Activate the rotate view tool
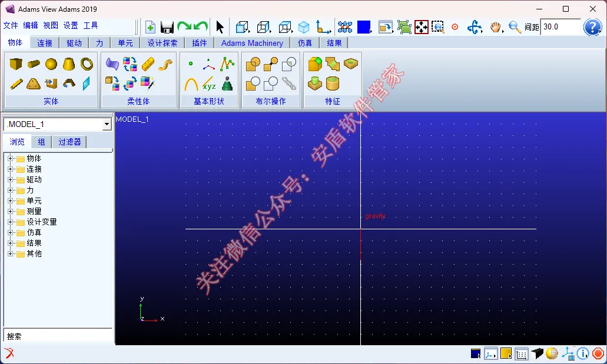 pos(474,27)
